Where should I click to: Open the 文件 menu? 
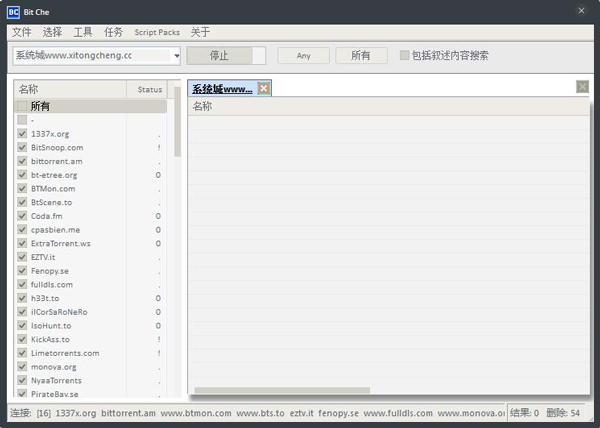(x=22, y=33)
